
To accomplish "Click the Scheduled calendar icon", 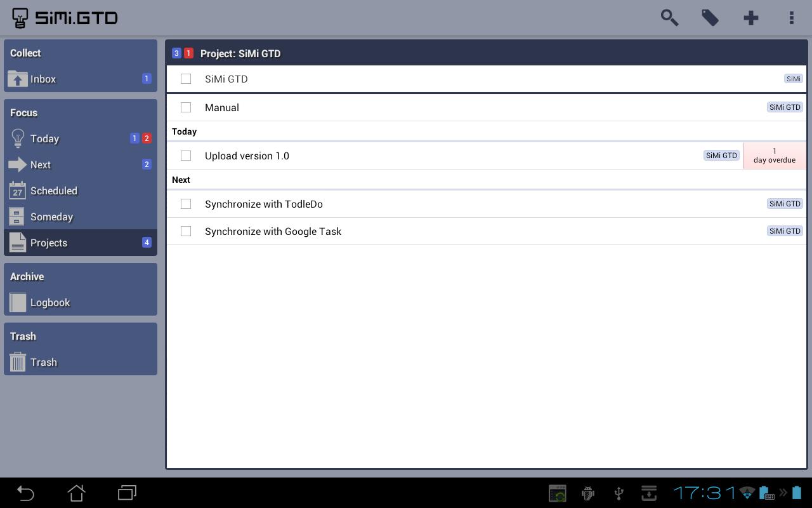I will point(18,190).
